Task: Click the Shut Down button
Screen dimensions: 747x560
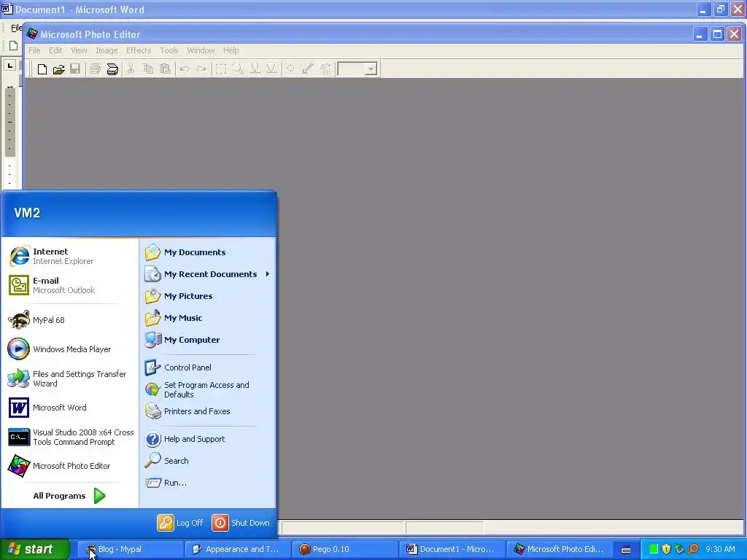Action: 241,523
